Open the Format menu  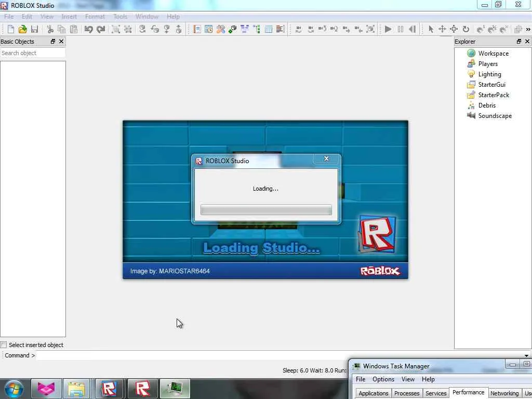coord(95,16)
